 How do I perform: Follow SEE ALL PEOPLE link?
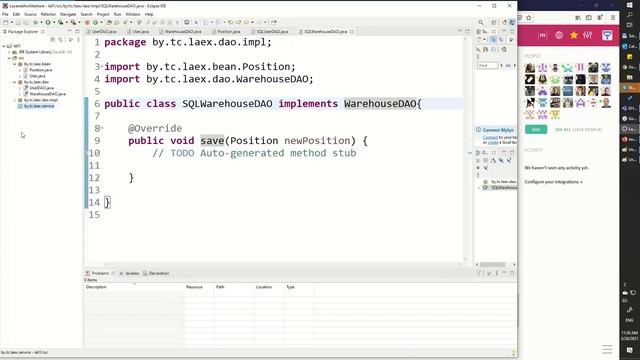[x=578, y=130]
